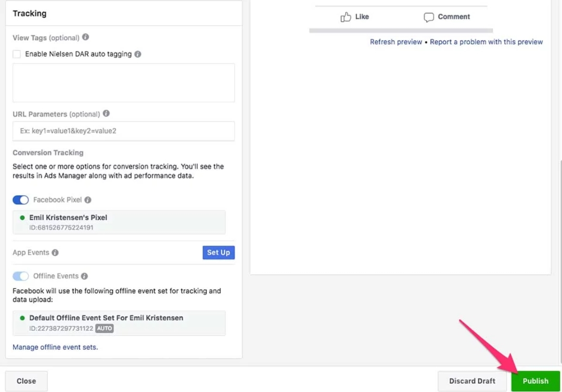Click the Facebook Pixel label
This screenshot has height=392, width=562.
pyautogui.click(x=57, y=200)
